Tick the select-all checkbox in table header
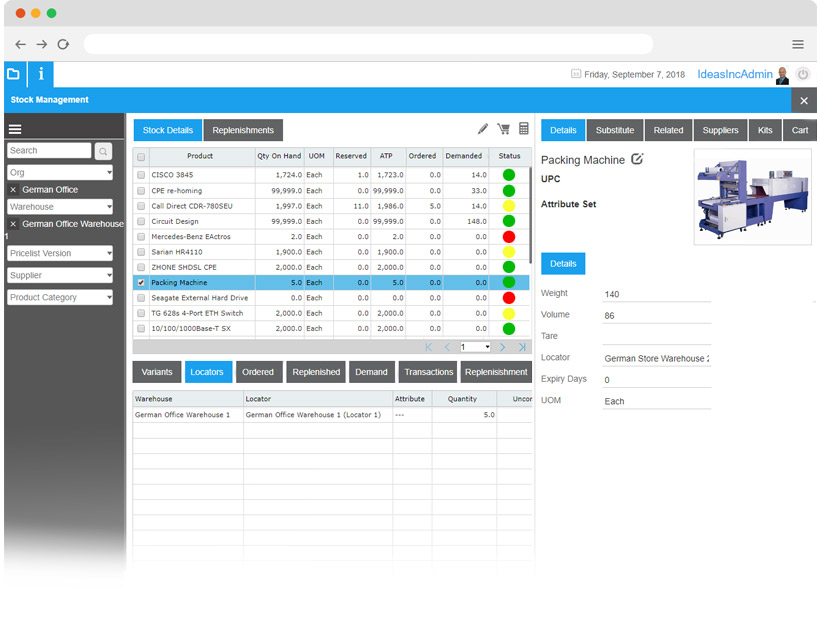This screenshot has width=820, height=640. tap(141, 157)
